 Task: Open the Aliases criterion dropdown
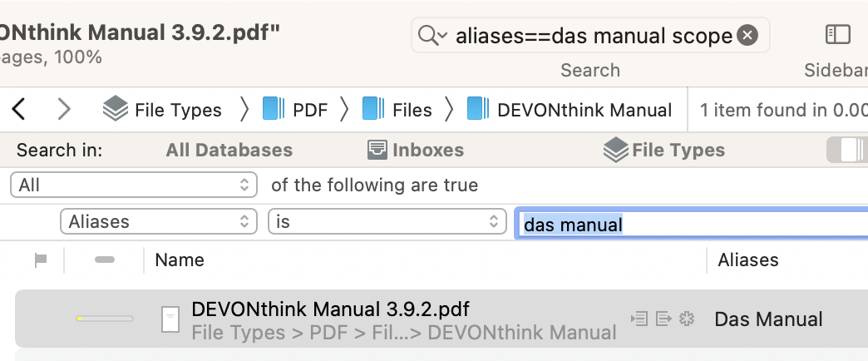pos(159,222)
